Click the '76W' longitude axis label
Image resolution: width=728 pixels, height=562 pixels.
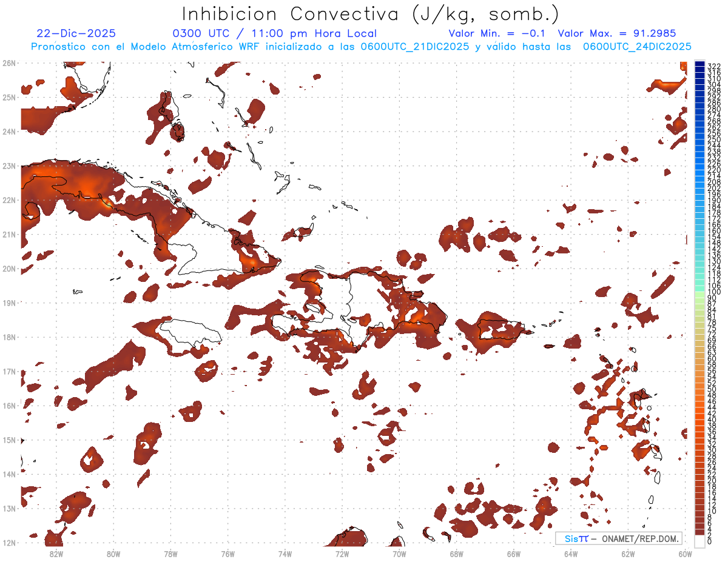tap(227, 554)
